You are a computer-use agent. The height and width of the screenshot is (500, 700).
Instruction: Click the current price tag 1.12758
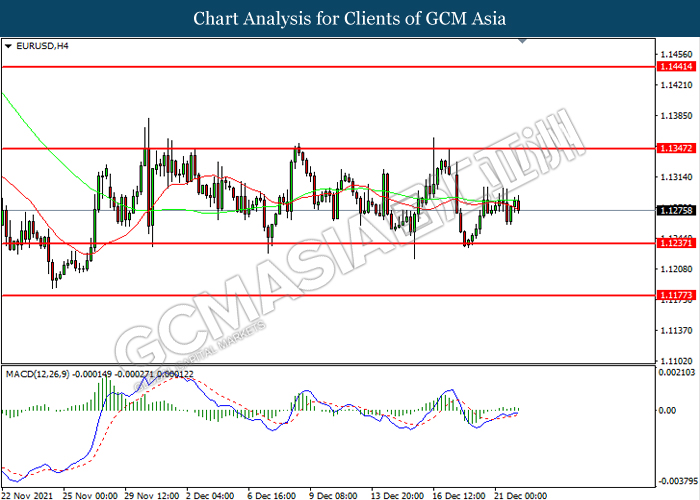click(x=676, y=210)
